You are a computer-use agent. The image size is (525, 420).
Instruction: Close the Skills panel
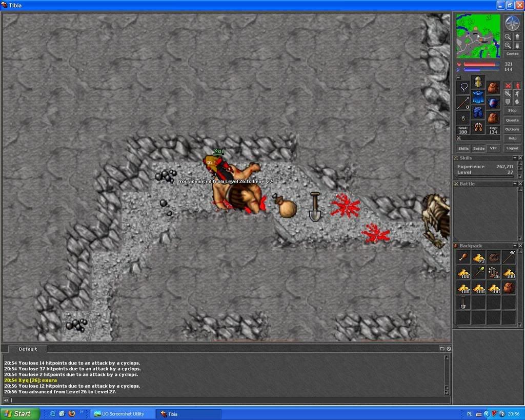tap(520, 158)
